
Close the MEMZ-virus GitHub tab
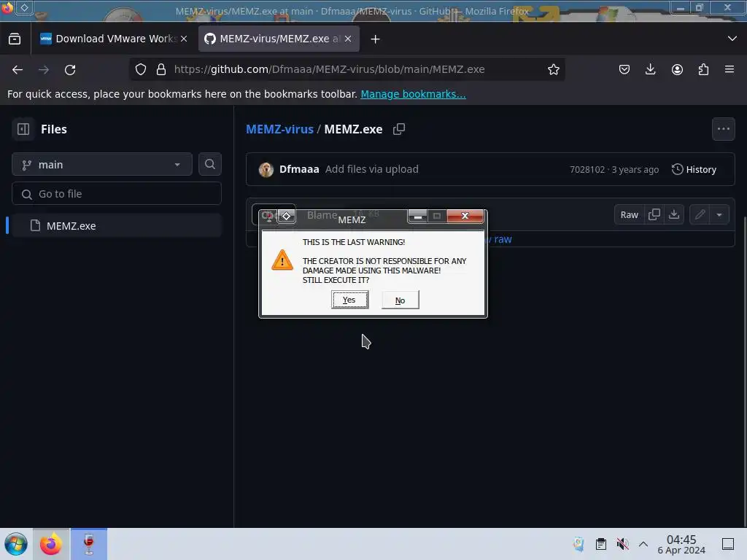[x=348, y=39]
